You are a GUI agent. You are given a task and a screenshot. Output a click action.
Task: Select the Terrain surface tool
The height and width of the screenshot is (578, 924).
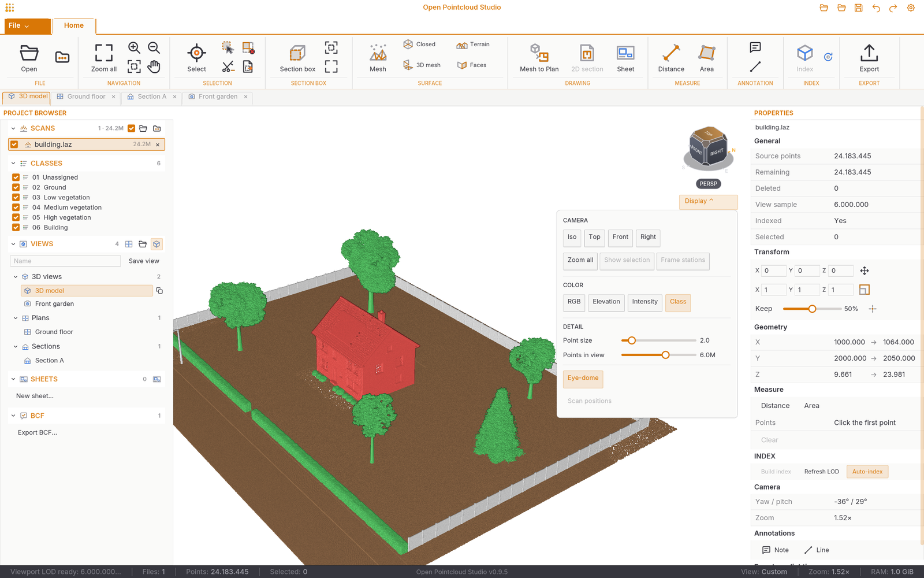[473, 45]
